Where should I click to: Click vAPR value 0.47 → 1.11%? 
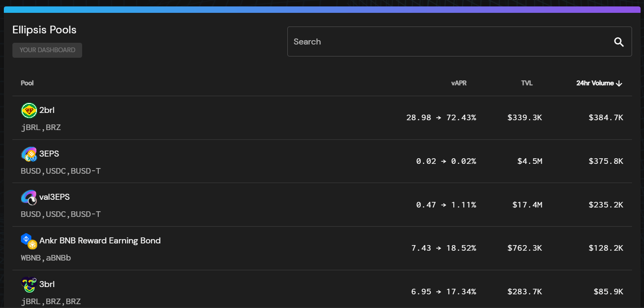pos(446,205)
